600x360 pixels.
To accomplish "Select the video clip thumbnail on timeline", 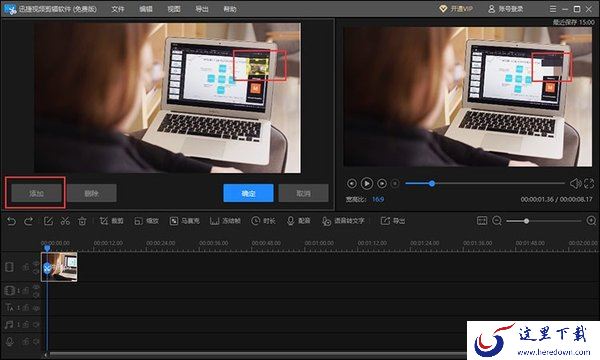I will click(x=59, y=267).
